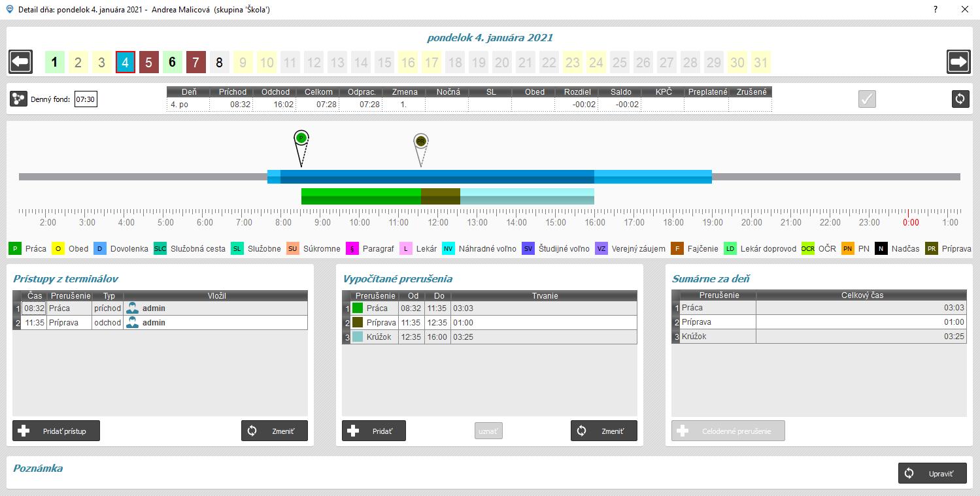Select the yellow Obed legend icon
The height and width of the screenshot is (496, 980).
(x=58, y=249)
